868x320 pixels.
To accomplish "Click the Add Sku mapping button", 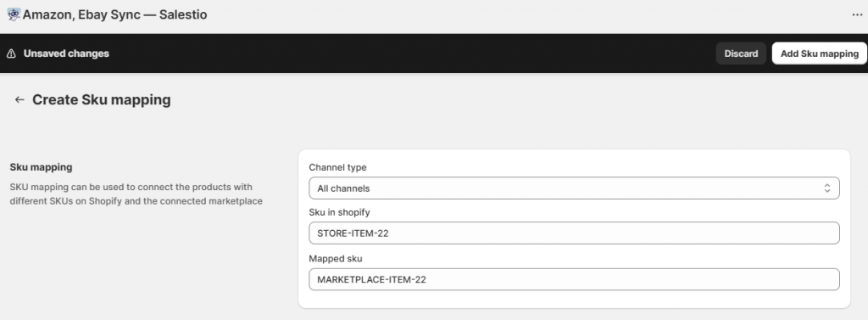I will 820,53.
